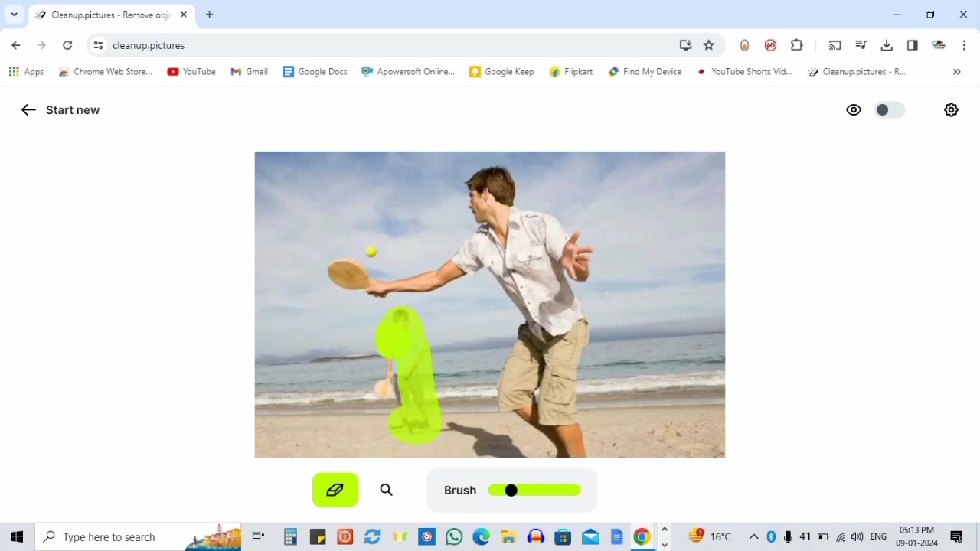Adjust the Brush size slider

pos(534,490)
